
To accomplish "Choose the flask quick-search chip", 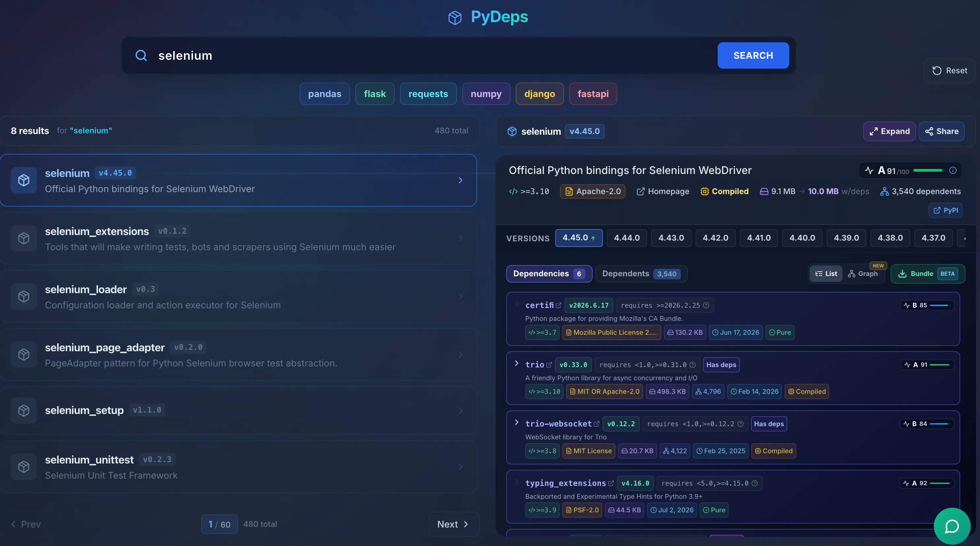I will (375, 94).
